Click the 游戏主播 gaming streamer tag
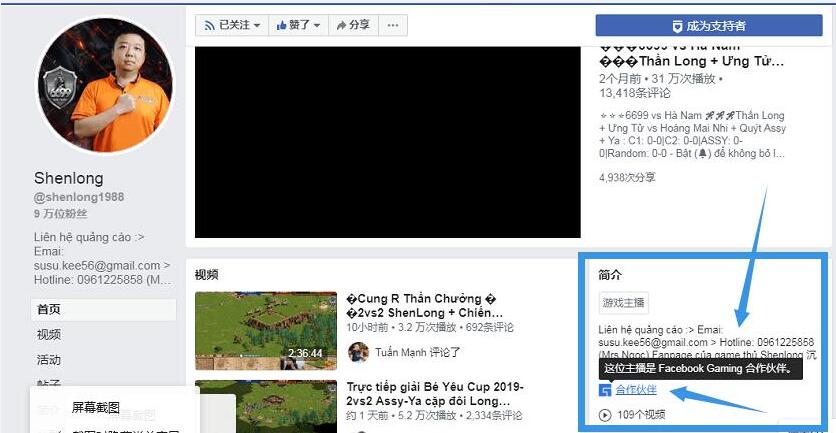 (x=624, y=302)
